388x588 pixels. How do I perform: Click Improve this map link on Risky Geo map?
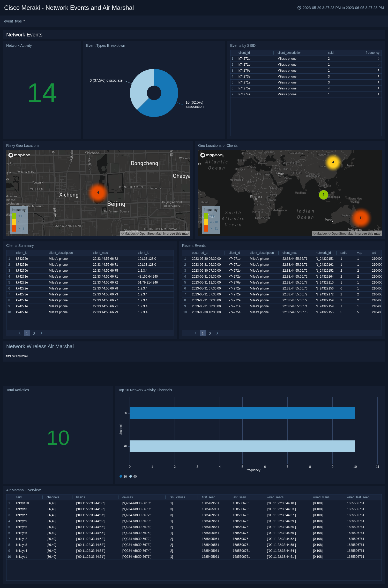(x=176, y=234)
